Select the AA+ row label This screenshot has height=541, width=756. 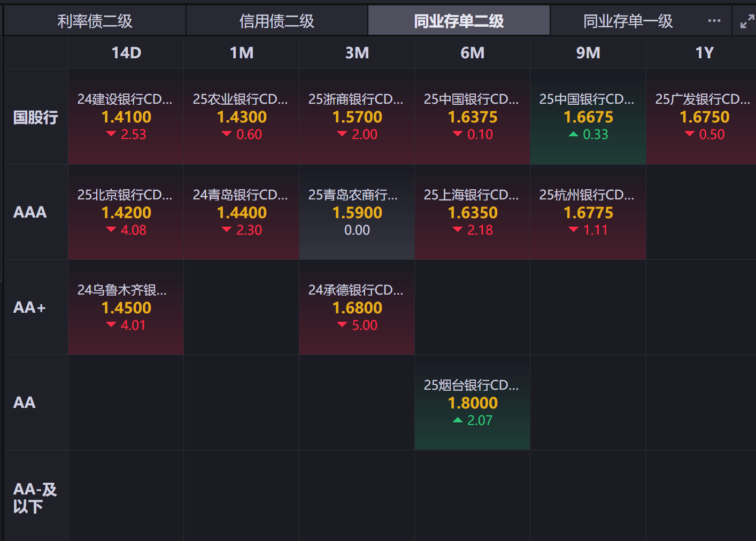pyautogui.click(x=29, y=307)
